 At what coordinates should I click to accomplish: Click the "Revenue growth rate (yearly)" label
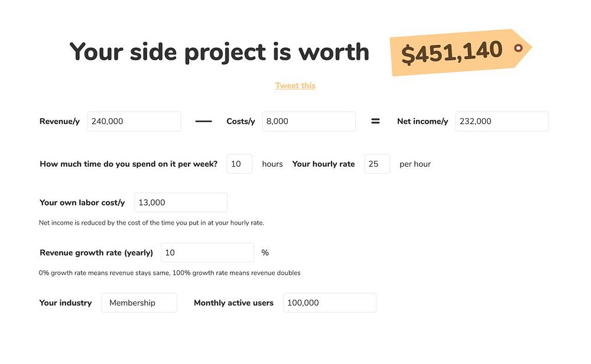pos(96,253)
